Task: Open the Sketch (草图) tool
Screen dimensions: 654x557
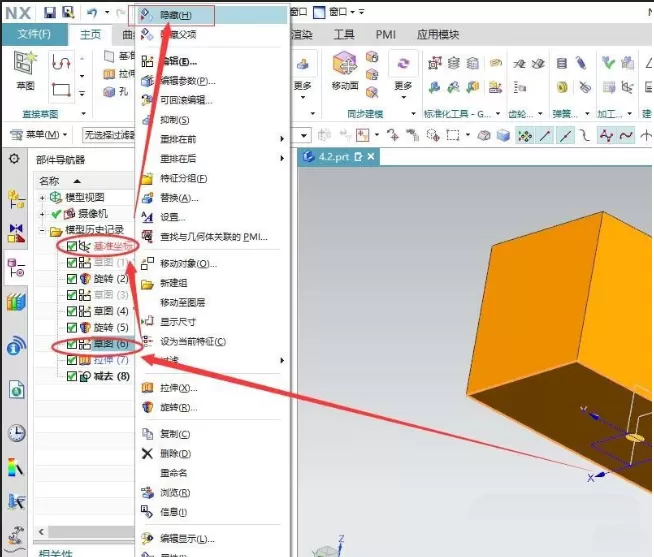Action: click(x=25, y=70)
